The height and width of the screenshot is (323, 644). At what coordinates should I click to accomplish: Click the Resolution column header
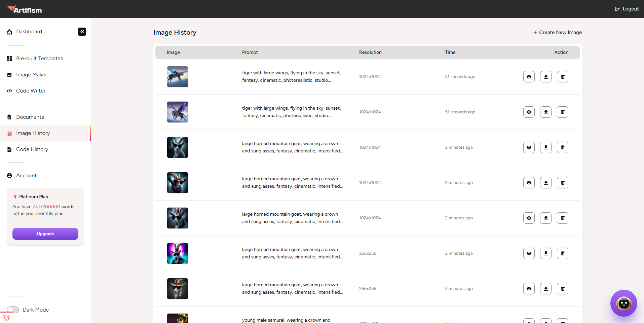click(x=370, y=52)
